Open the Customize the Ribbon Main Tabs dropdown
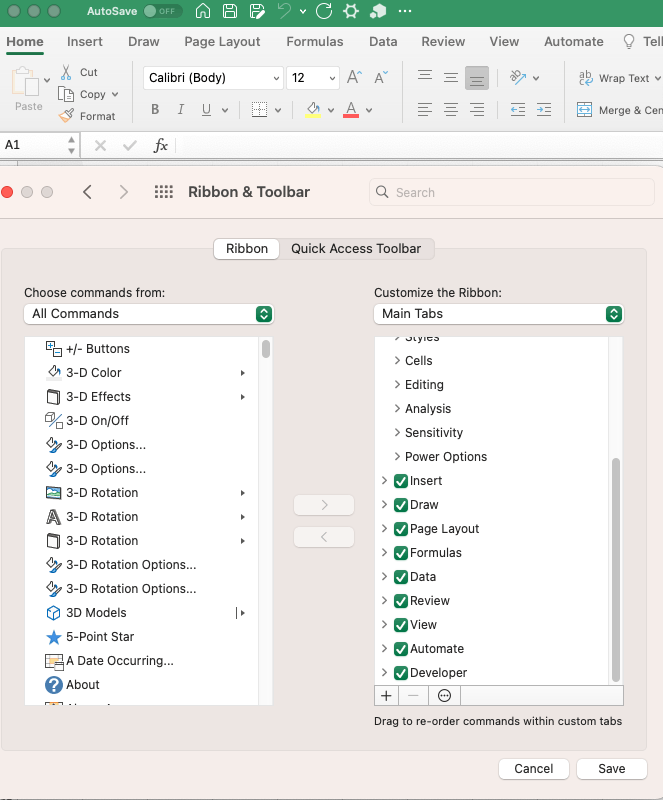The image size is (663, 800). pos(499,314)
